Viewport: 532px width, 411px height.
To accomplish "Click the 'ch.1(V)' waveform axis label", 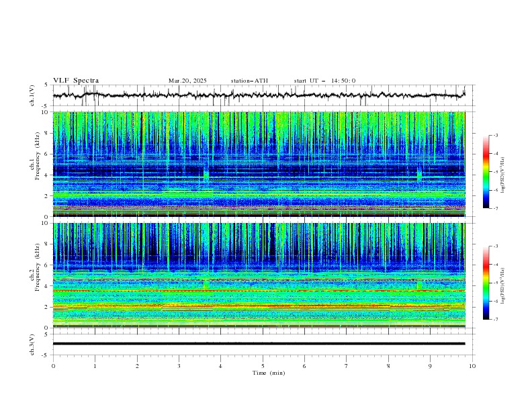I will (32, 95).
